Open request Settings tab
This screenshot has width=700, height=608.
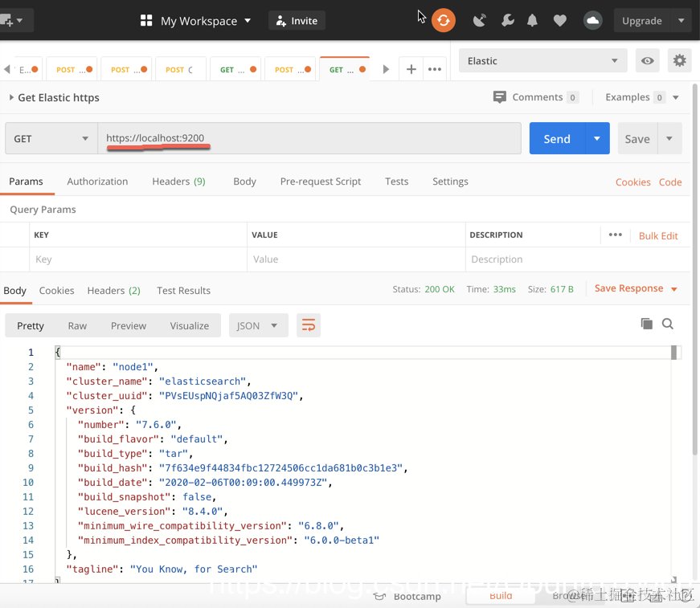click(450, 182)
